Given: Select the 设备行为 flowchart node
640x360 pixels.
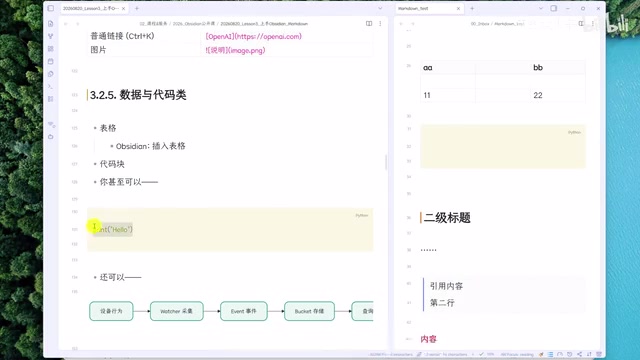Looking at the screenshot, I should coord(111,311).
